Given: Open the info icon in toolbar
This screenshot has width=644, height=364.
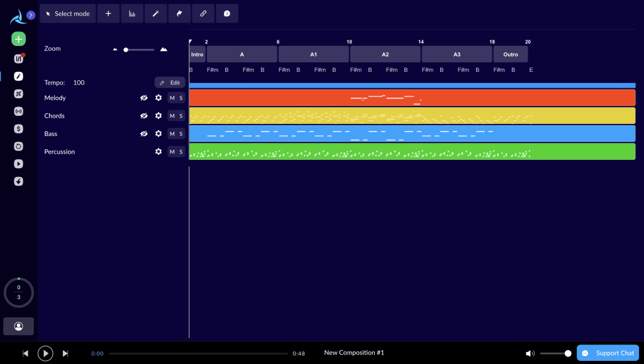Looking at the screenshot, I should click(227, 13).
